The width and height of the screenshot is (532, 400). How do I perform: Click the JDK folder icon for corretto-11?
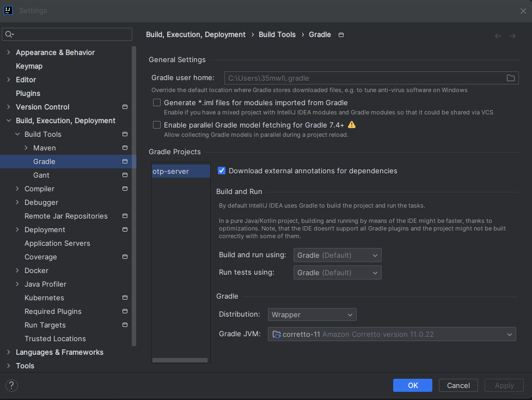point(277,335)
